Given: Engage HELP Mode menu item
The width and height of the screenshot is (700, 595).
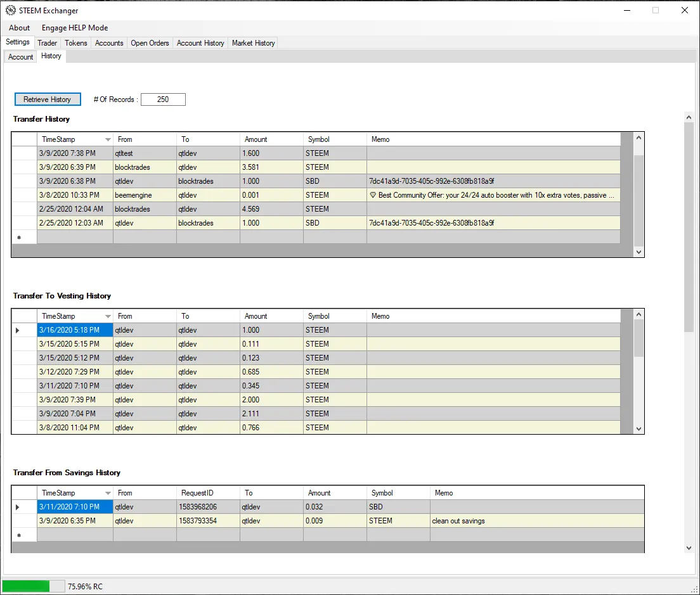Looking at the screenshot, I should point(75,28).
